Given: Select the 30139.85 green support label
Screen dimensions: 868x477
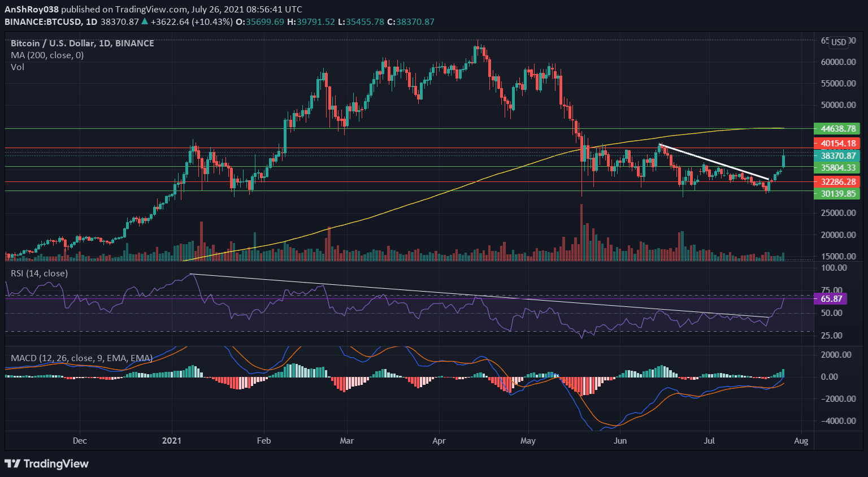Looking at the screenshot, I should (837, 194).
